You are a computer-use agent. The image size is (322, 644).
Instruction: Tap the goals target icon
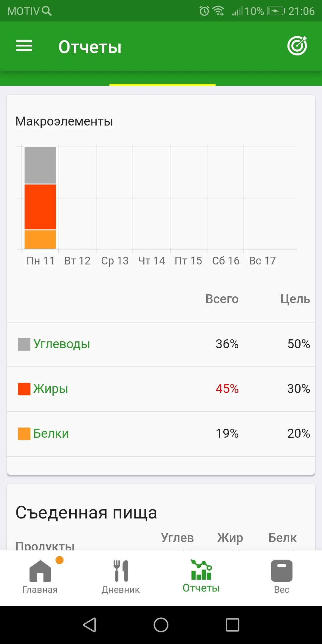297,46
